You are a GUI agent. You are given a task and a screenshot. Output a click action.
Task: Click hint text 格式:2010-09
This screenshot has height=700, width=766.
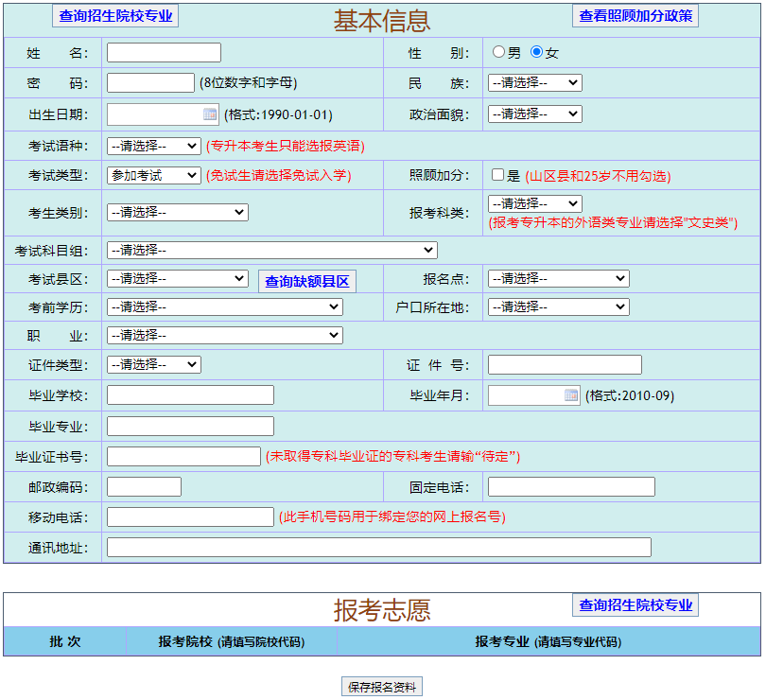(630, 395)
